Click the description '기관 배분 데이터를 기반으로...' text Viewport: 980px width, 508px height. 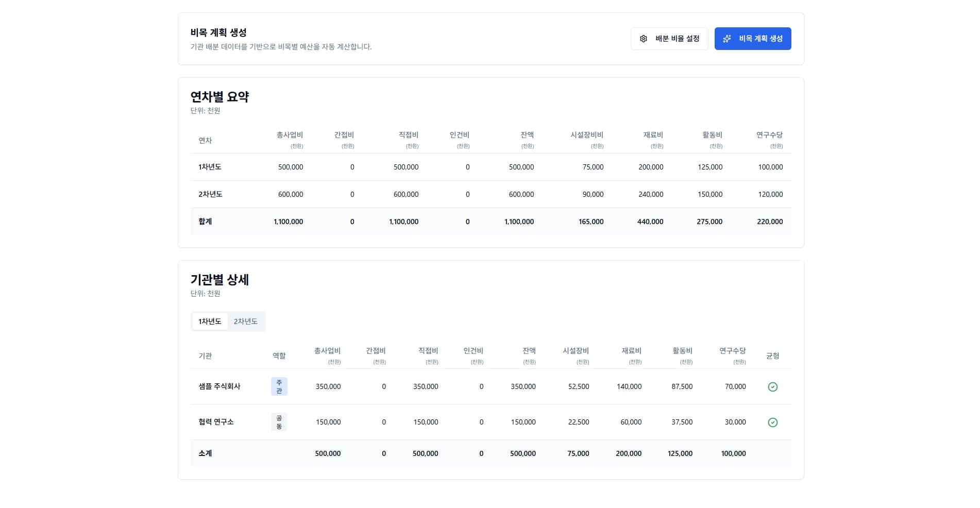pyautogui.click(x=281, y=47)
